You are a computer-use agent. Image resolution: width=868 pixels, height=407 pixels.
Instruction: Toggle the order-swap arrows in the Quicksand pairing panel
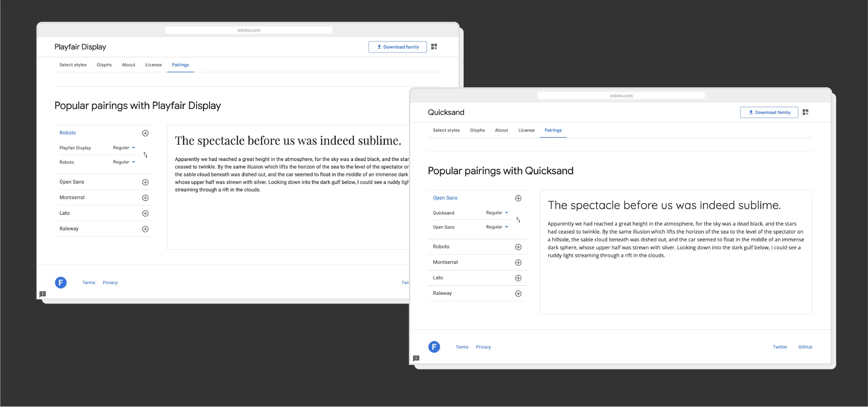pos(518,220)
